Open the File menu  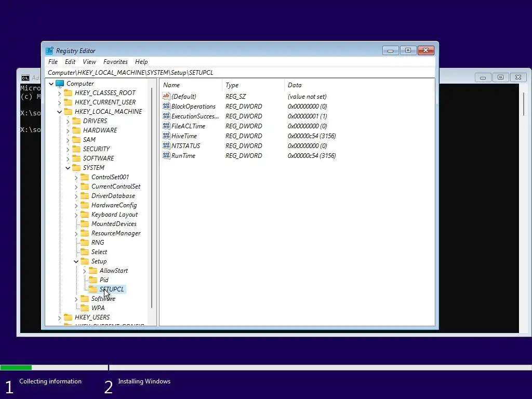click(x=53, y=62)
